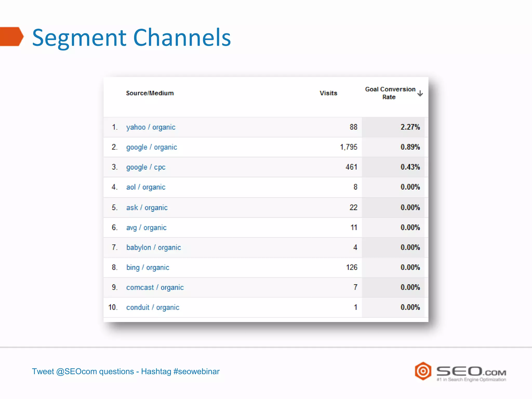Select the ask / organic source link
The height and width of the screenshot is (399, 532).
click(x=147, y=208)
